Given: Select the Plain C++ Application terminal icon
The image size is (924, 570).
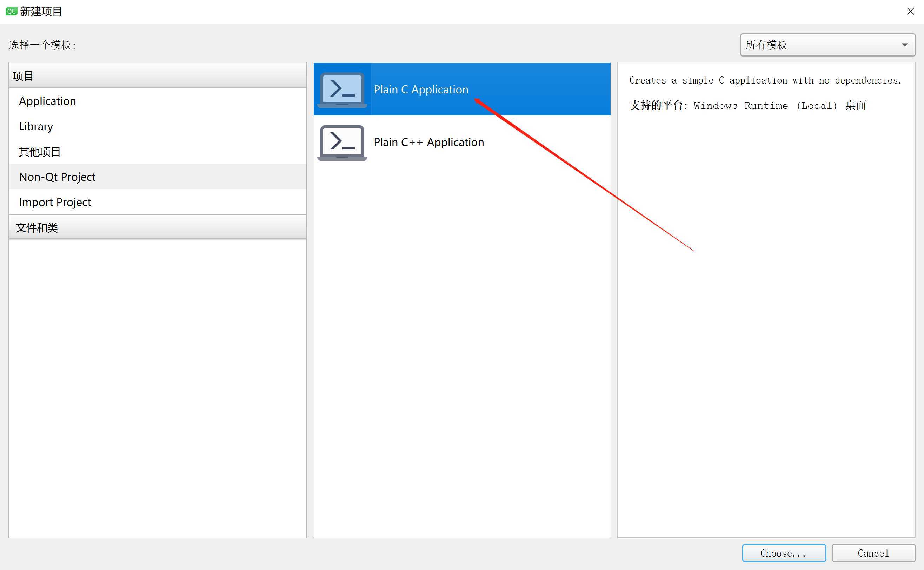Looking at the screenshot, I should (342, 142).
